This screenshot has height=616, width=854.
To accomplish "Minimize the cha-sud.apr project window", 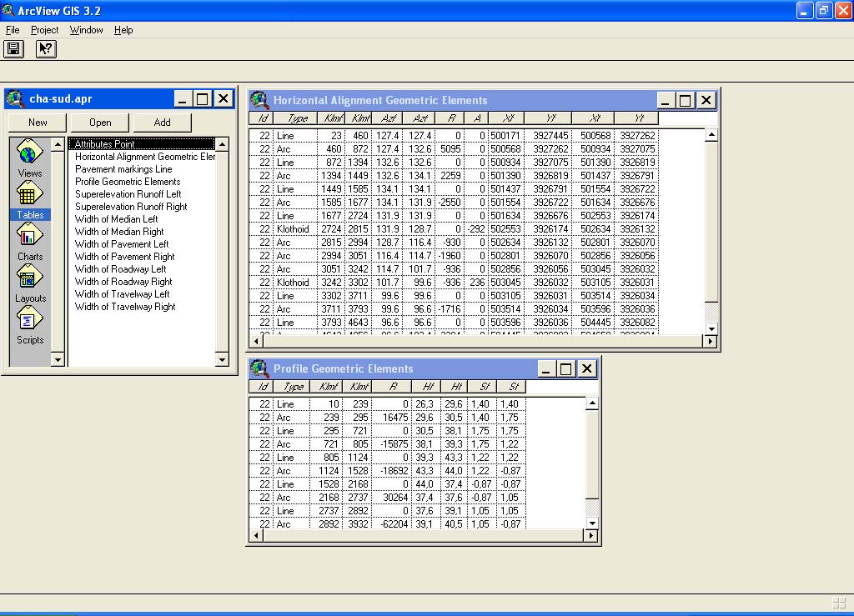I will coord(182,99).
